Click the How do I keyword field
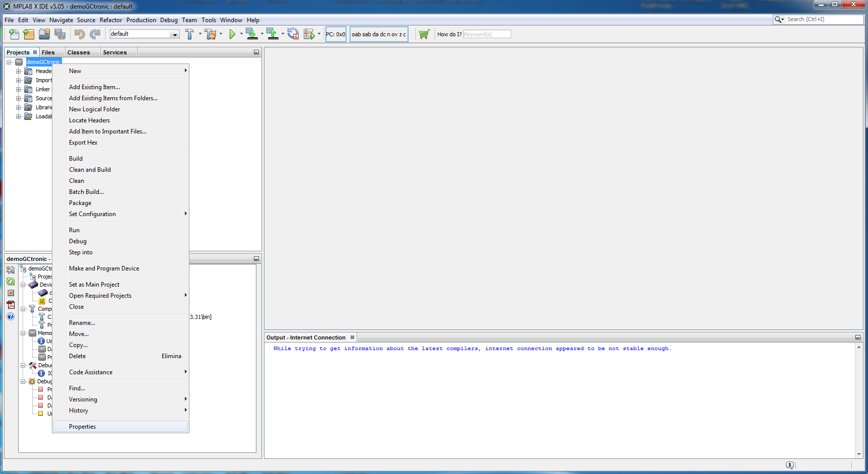The width and height of the screenshot is (868, 474). tap(487, 34)
